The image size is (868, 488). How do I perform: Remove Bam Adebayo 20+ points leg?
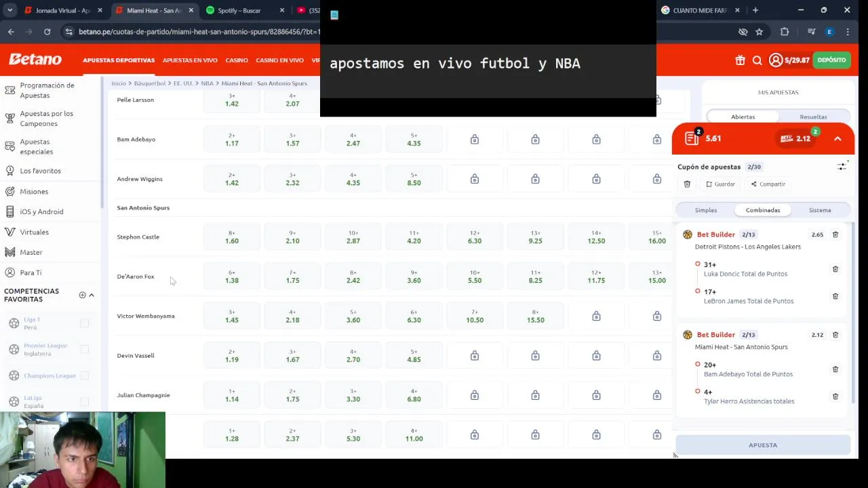[x=835, y=369]
